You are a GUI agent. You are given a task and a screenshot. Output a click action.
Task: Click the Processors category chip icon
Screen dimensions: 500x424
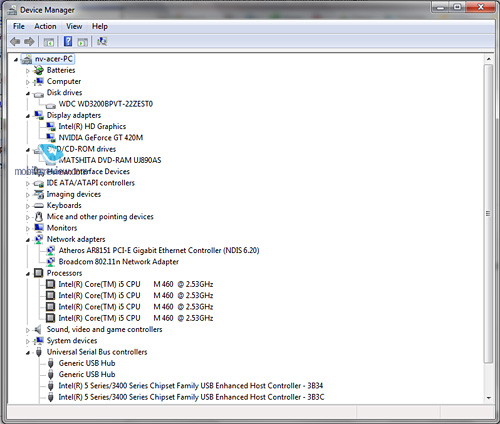click(x=39, y=273)
